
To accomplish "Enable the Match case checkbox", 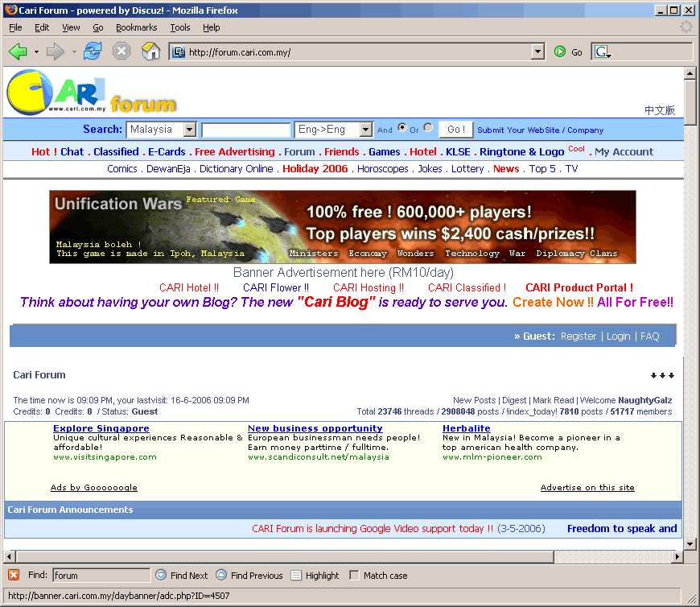I will 355,576.
